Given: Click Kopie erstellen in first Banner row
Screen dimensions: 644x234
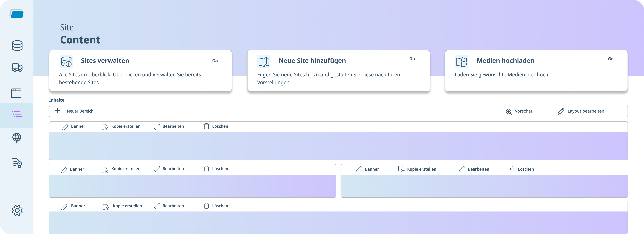Looking at the screenshot, I should pyautogui.click(x=126, y=126).
